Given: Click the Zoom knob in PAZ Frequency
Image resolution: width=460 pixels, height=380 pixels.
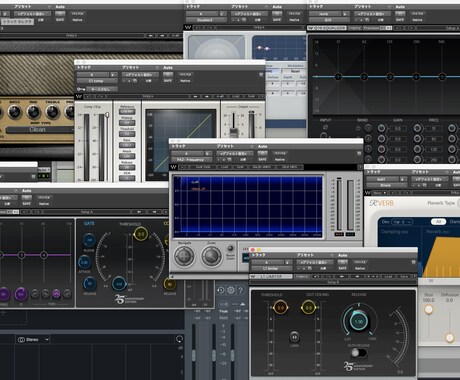Looking at the screenshot, I should pyautogui.click(x=211, y=256).
